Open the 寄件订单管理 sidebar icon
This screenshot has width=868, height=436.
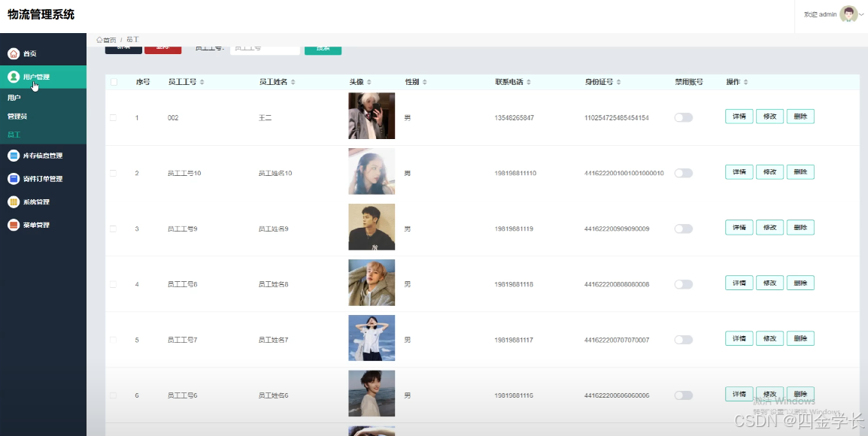click(x=14, y=179)
